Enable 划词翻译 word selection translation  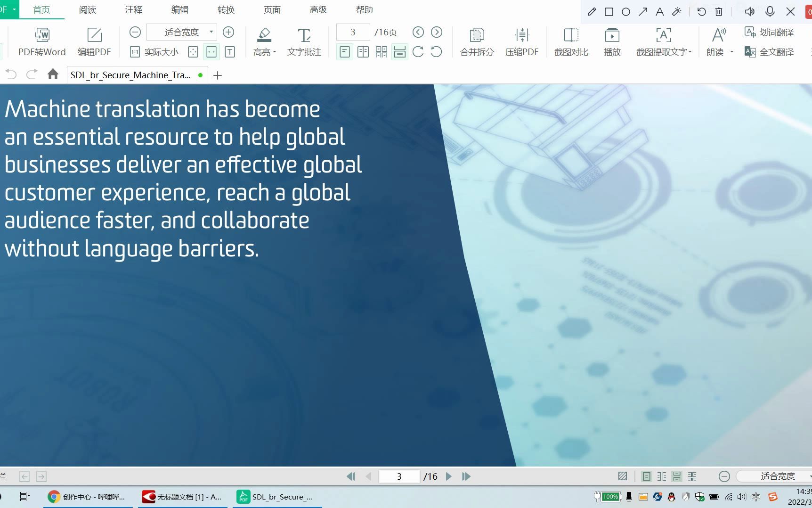pyautogui.click(x=769, y=32)
